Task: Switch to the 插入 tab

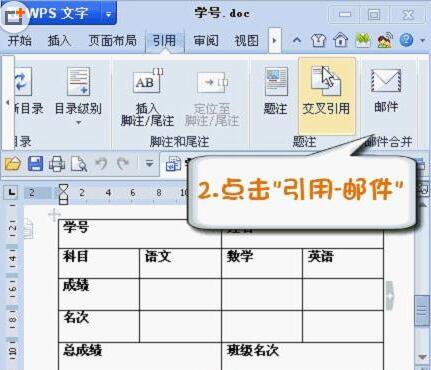Action: pos(59,41)
